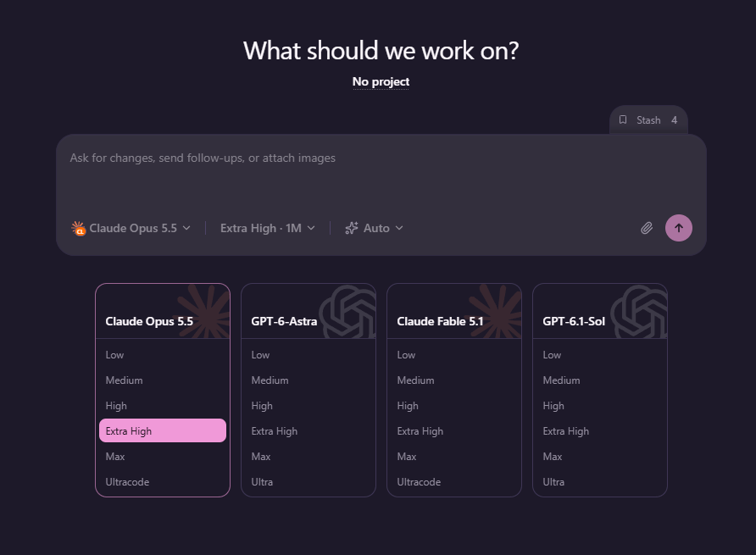Viewport: 756px width, 555px height.
Task: Choose Medium under GPT-6-Astra
Action: (309, 380)
